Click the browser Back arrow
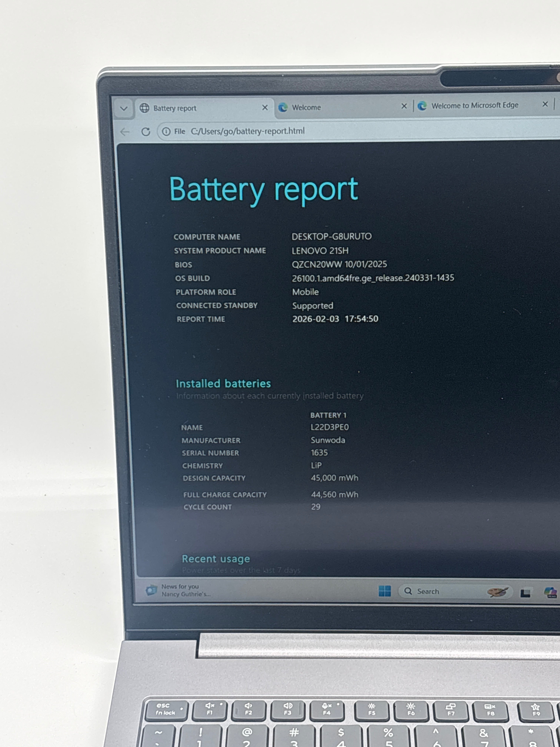 [x=125, y=132]
